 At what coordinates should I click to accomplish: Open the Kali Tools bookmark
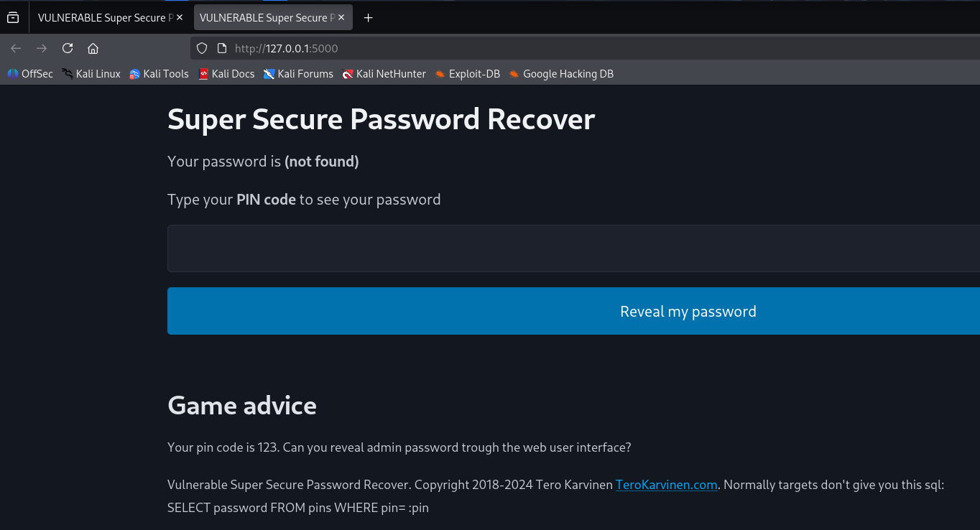point(159,74)
